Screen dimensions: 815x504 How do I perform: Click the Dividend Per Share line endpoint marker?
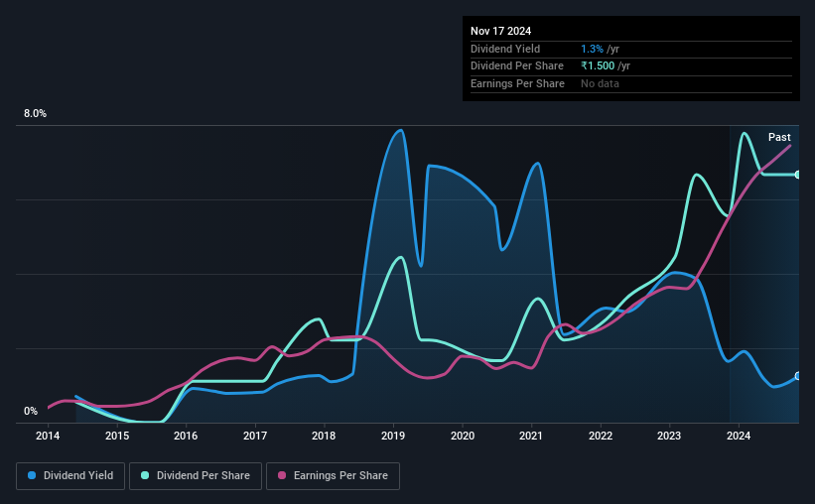point(798,175)
